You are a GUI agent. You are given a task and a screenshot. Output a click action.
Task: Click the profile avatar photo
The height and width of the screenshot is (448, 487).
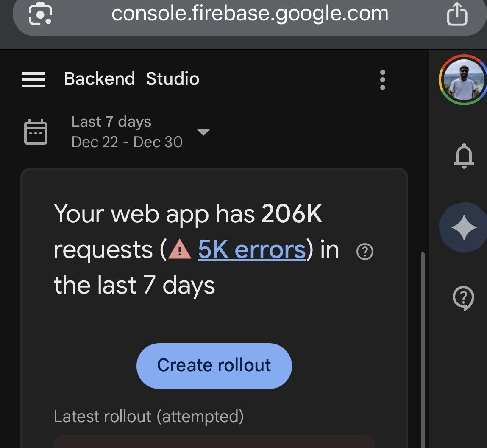point(462,79)
